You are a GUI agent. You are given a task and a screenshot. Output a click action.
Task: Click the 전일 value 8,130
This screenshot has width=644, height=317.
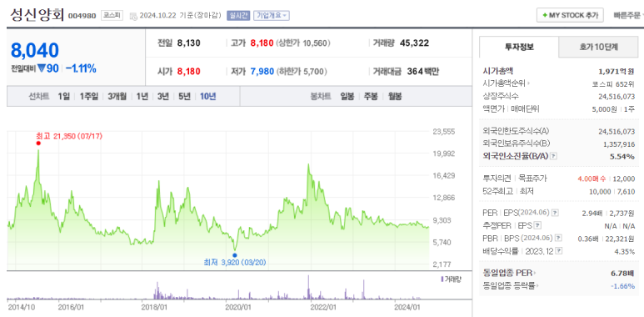(x=189, y=43)
